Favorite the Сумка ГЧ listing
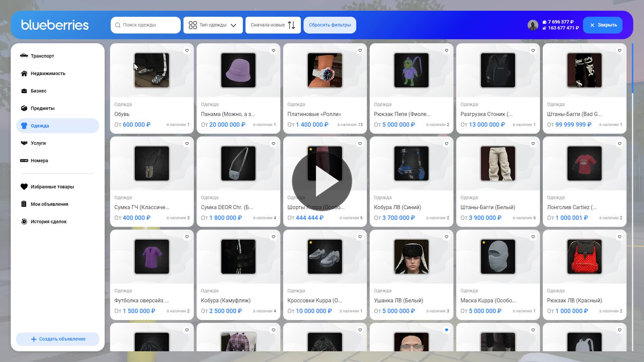 pyautogui.click(x=187, y=144)
